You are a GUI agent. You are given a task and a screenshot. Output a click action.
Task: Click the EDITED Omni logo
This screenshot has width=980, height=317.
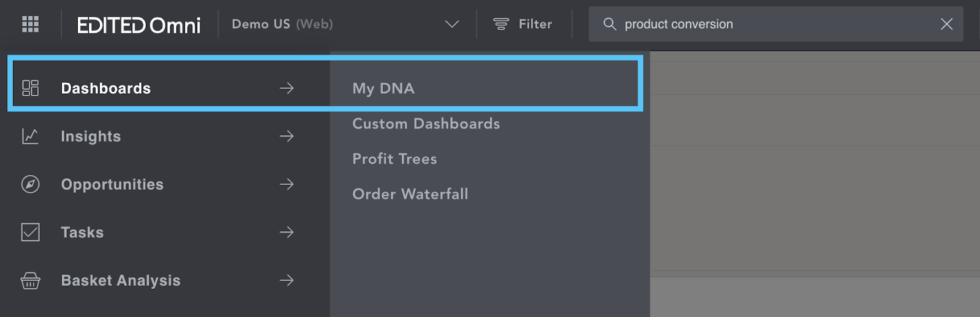tap(139, 25)
